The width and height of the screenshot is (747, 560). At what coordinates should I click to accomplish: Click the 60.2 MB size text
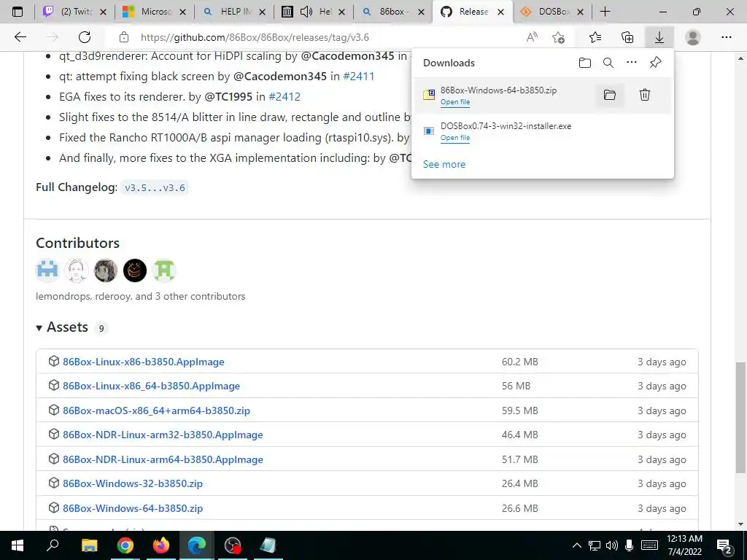tap(519, 362)
